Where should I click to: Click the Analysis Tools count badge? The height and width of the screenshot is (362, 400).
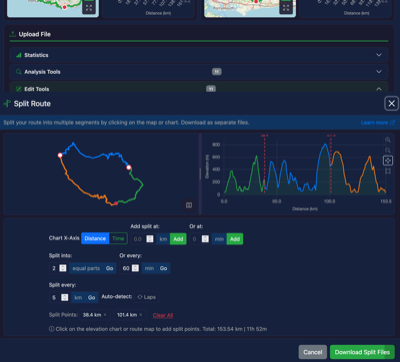pyautogui.click(x=217, y=72)
